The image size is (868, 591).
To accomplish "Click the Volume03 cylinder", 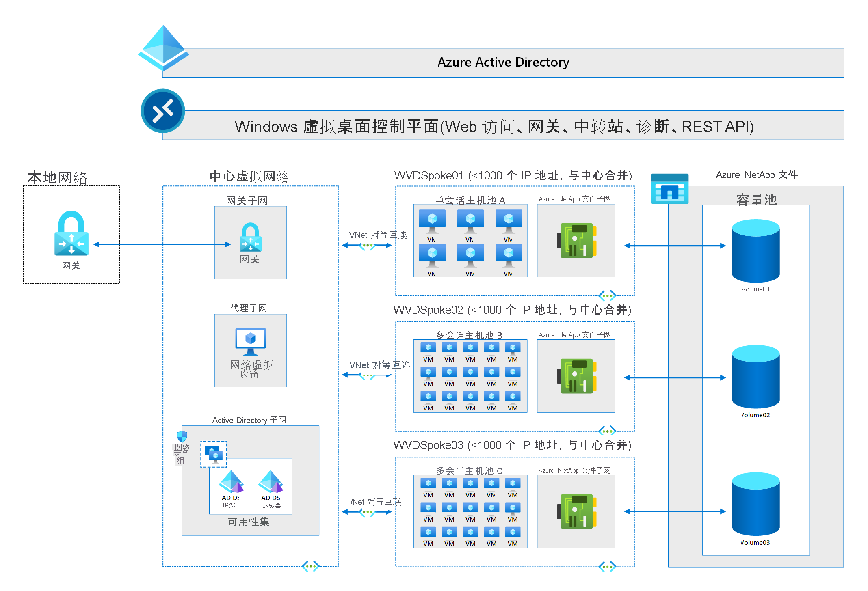I will click(x=755, y=504).
